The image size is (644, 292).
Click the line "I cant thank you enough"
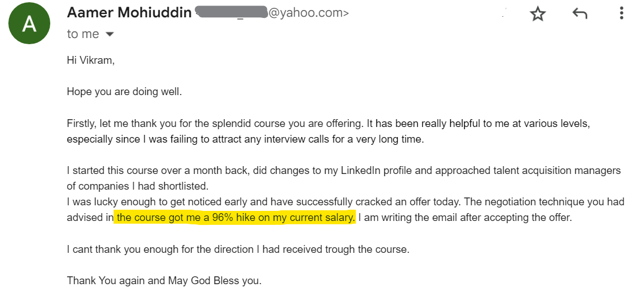tap(238, 249)
